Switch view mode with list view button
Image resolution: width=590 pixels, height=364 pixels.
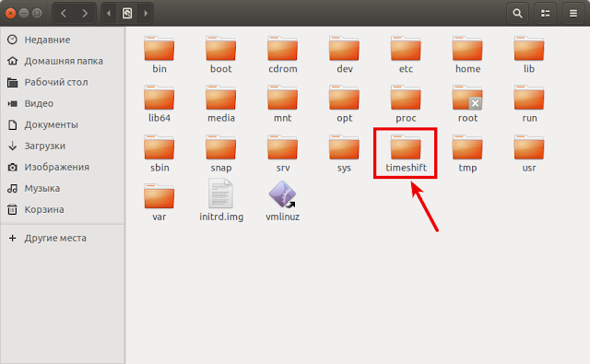click(545, 13)
